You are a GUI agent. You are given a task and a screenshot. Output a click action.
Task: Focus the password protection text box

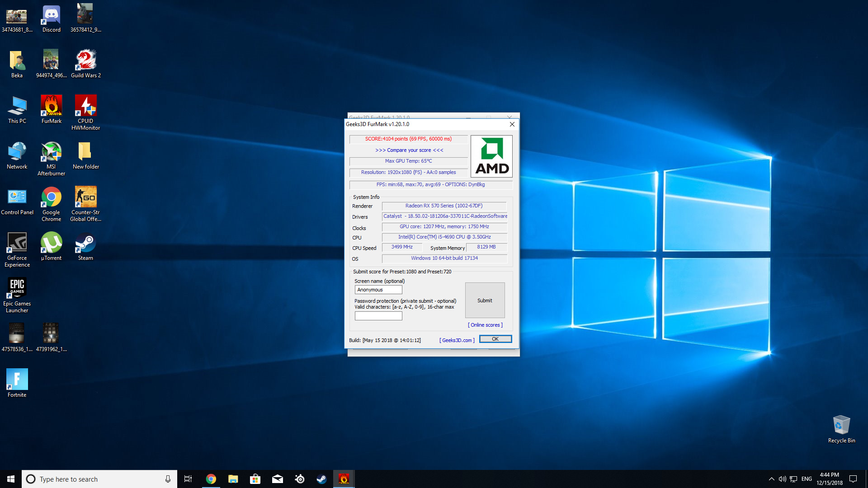point(378,316)
